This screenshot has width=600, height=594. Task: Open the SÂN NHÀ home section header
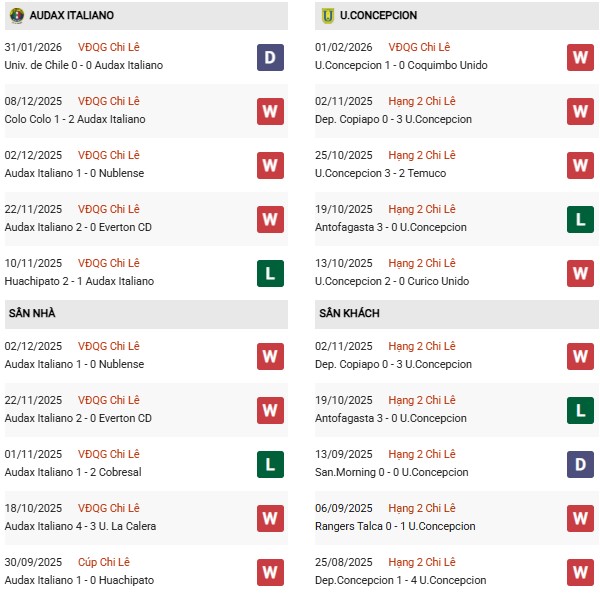(x=32, y=313)
